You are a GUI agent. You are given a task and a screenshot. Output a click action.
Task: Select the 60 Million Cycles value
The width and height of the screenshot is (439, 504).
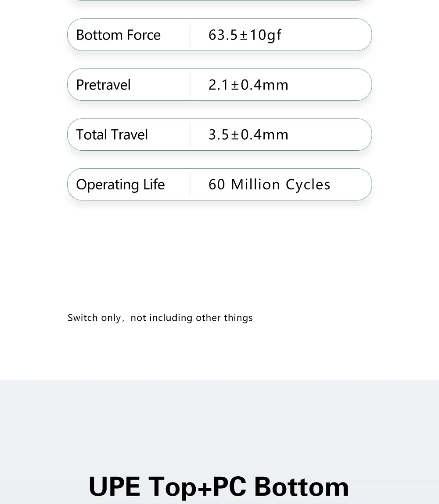tap(269, 185)
